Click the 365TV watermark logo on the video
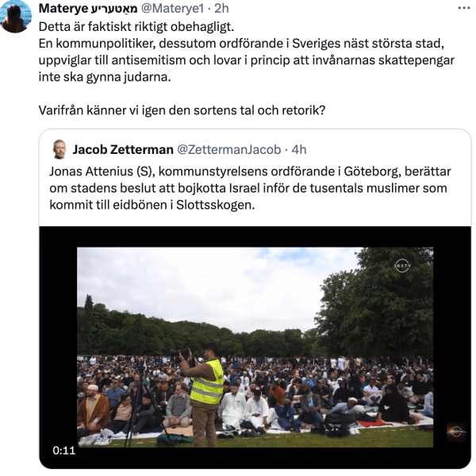Viewport: 476px width, 476px height. click(x=402, y=266)
